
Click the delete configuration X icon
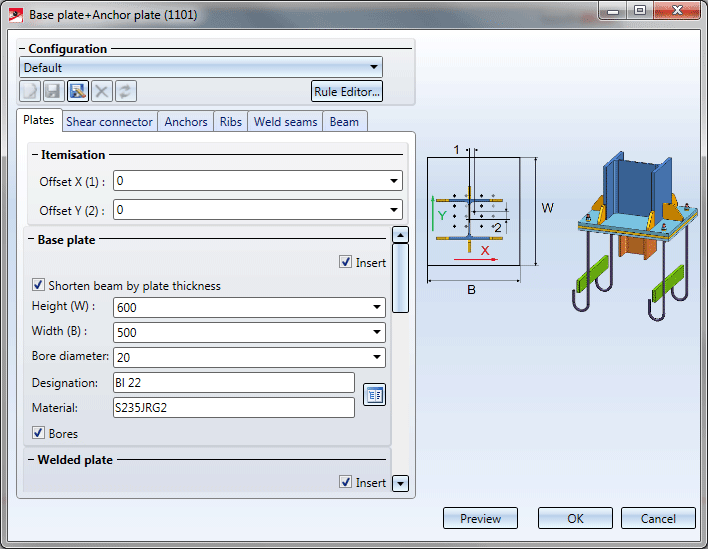[x=102, y=91]
